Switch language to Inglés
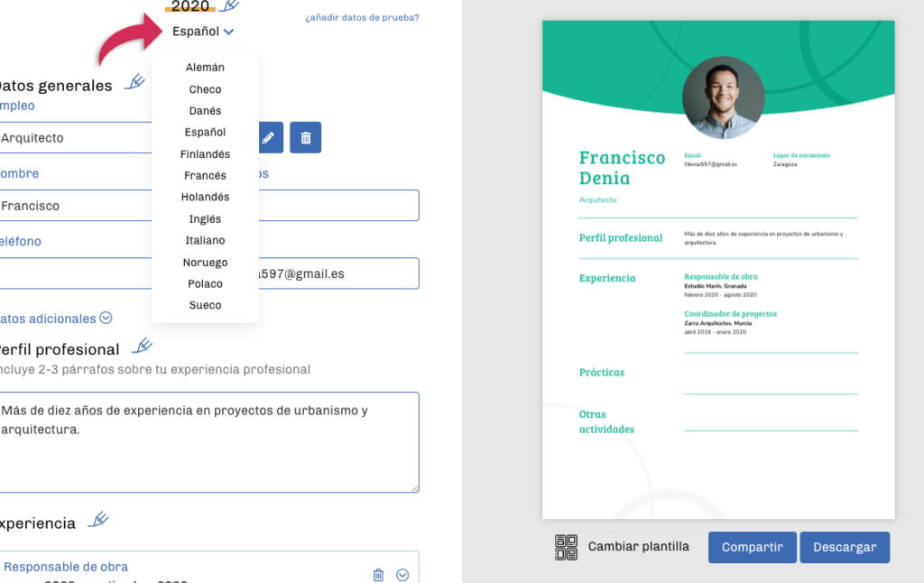 (205, 218)
